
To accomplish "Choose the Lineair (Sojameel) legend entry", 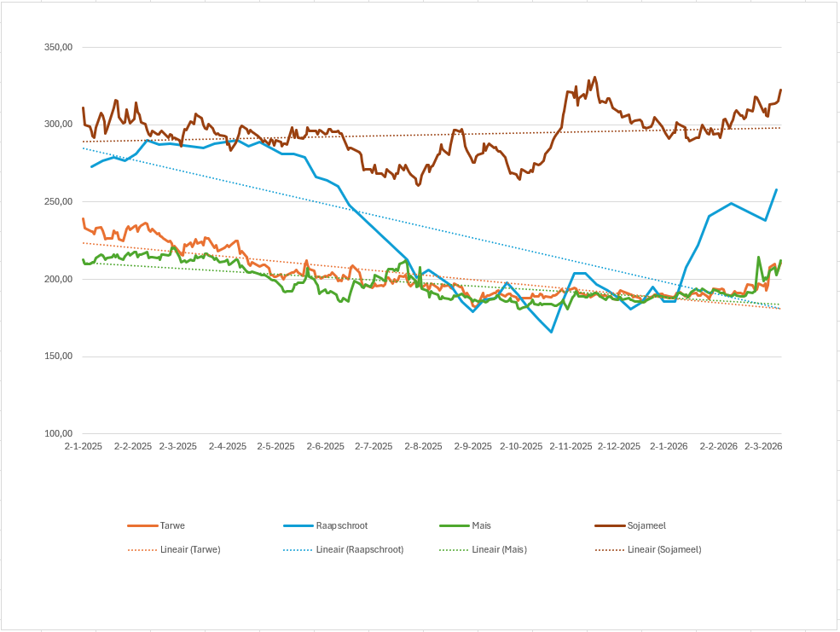I will [663, 550].
